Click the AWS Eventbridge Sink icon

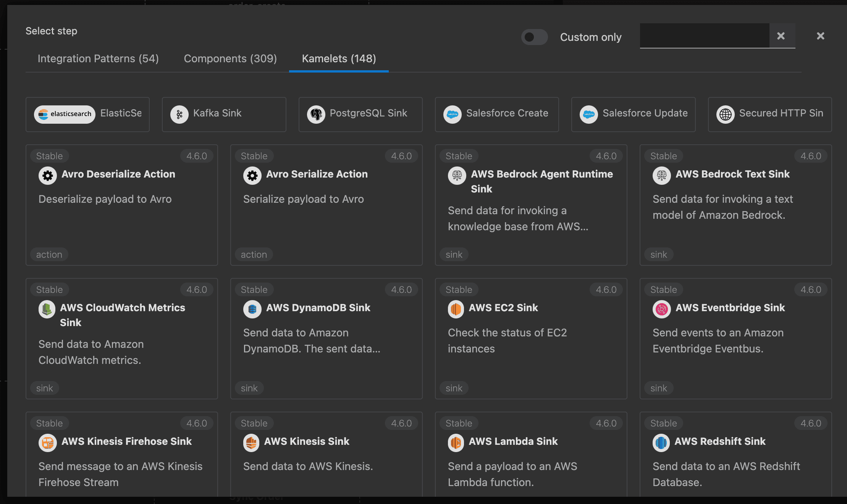tap(662, 309)
